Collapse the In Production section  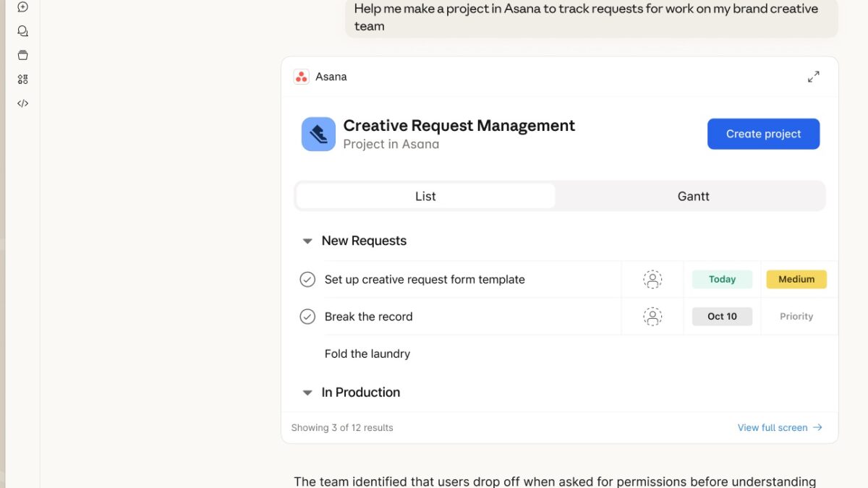[307, 393]
